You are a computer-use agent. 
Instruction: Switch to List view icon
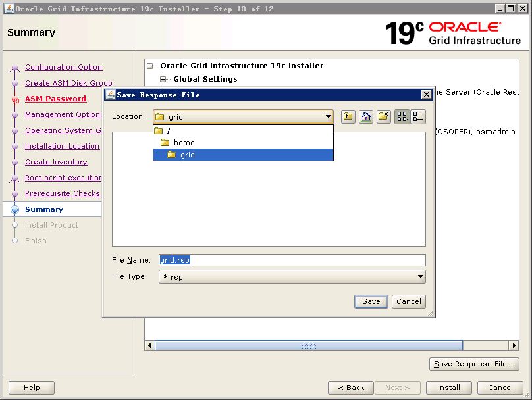(402, 117)
